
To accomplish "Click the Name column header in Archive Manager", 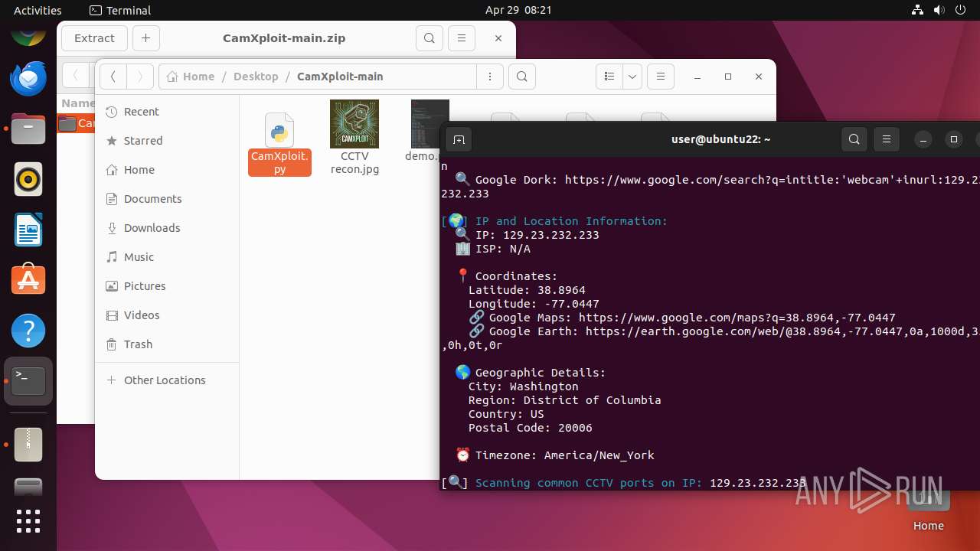I will tap(77, 103).
